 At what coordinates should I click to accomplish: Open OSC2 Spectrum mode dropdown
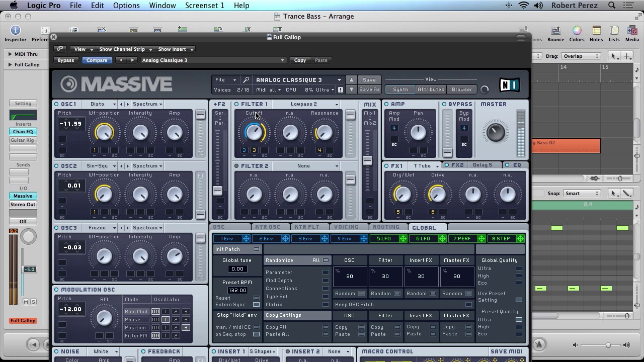click(x=147, y=166)
